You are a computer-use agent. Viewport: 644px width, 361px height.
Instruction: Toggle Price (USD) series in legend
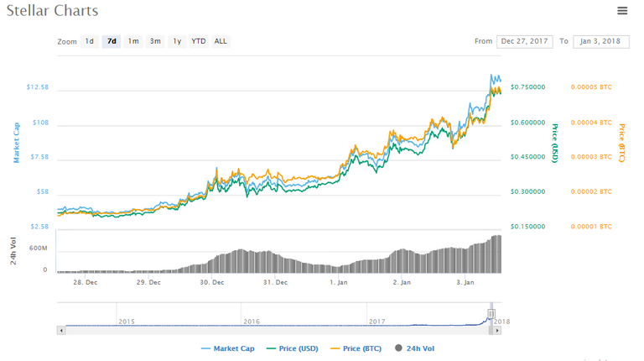pyautogui.click(x=293, y=348)
